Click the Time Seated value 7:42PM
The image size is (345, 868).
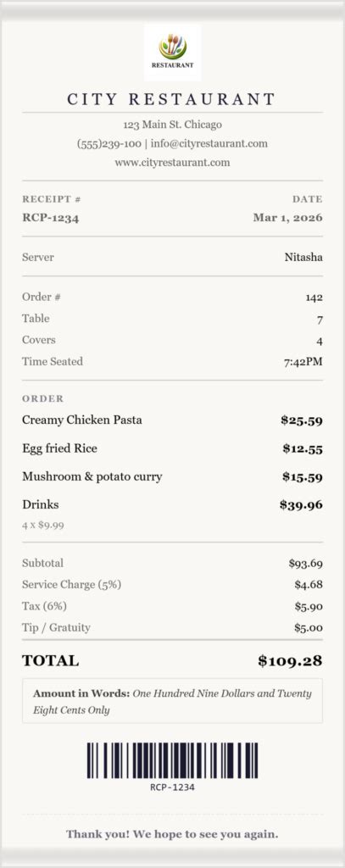(x=303, y=362)
